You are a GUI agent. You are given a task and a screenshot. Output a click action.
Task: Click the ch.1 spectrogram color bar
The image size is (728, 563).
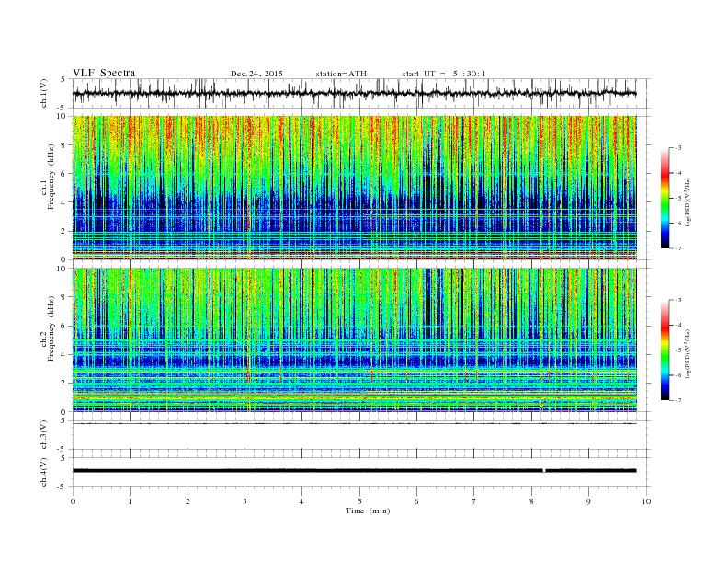[665, 199]
